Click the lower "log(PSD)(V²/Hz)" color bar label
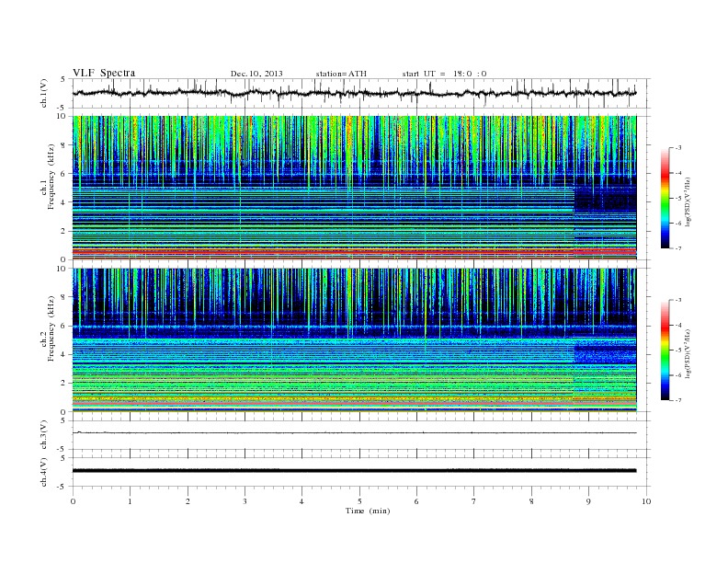 688,353
